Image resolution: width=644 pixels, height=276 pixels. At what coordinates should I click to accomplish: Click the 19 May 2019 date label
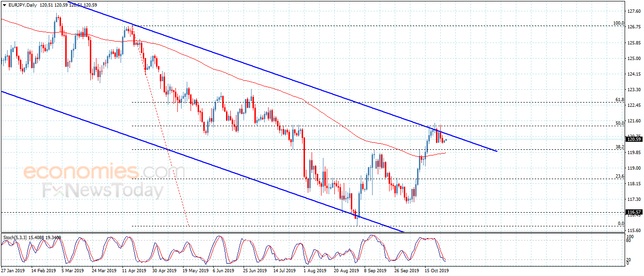pyautogui.click(x=196, y=271)
